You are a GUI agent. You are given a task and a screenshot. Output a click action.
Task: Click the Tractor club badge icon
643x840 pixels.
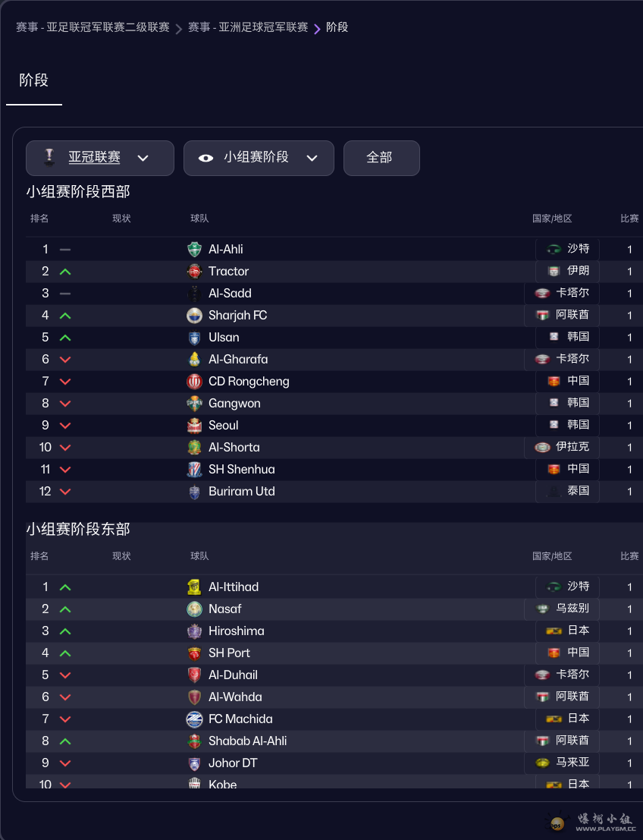[x=195, y=271]
